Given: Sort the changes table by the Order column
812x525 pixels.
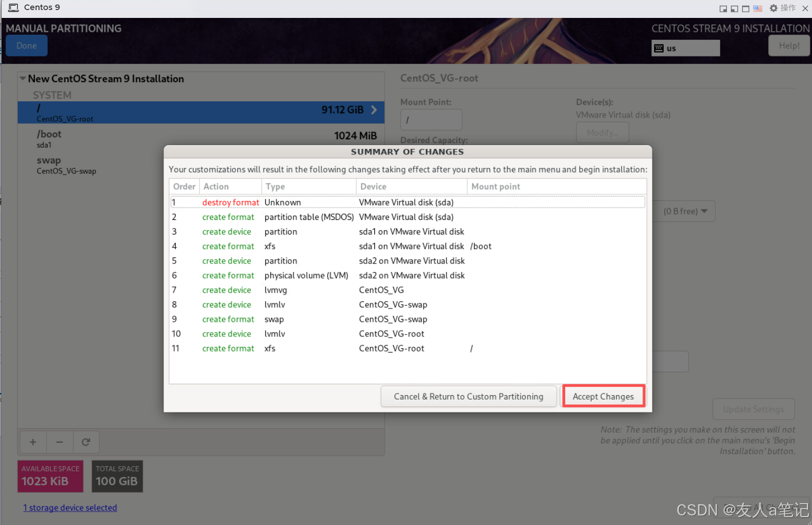Looking at the screenshot, I should (x=184, y=186).
